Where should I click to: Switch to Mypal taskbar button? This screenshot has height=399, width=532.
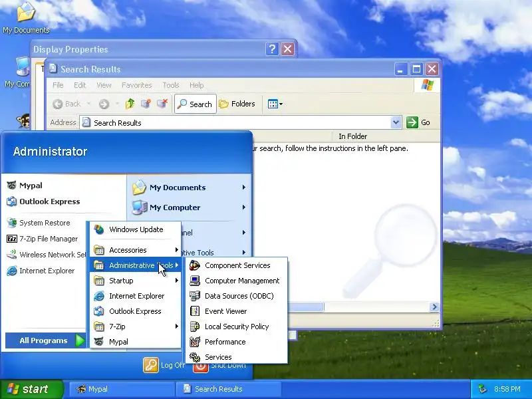122,389
